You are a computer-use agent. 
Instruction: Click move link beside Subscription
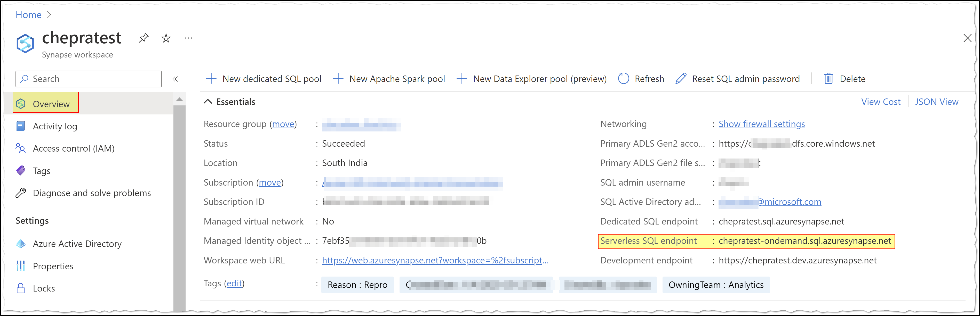click(x=270, y=183)
